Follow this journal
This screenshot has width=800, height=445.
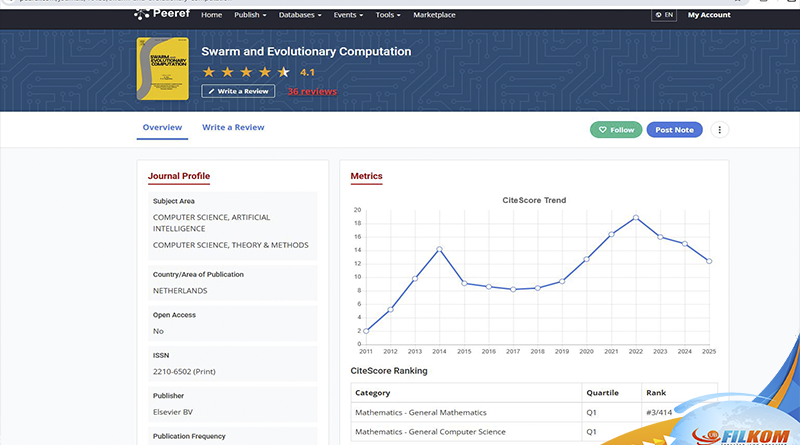pos(616,130)
